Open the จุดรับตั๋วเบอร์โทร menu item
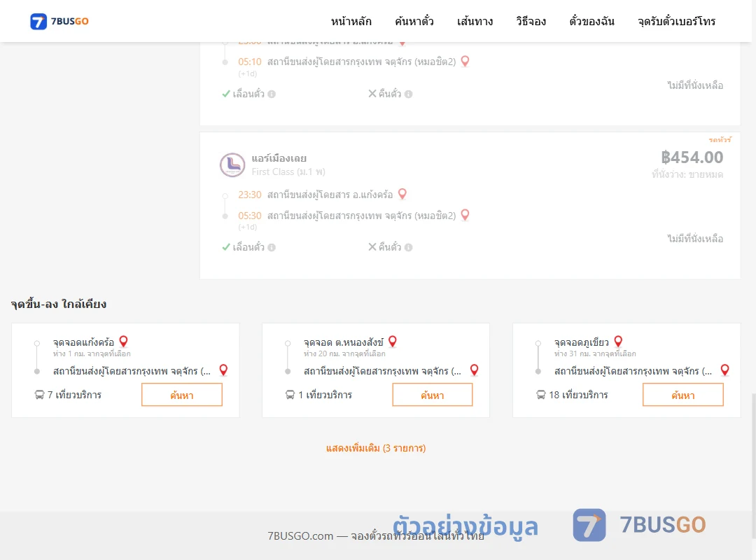The width and height of the screenshot is (756, 560). (676, 21)
